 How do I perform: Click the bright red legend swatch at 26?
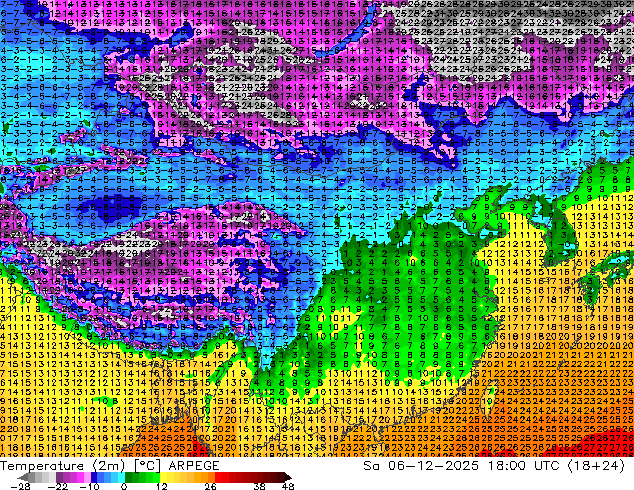point(218,477)
